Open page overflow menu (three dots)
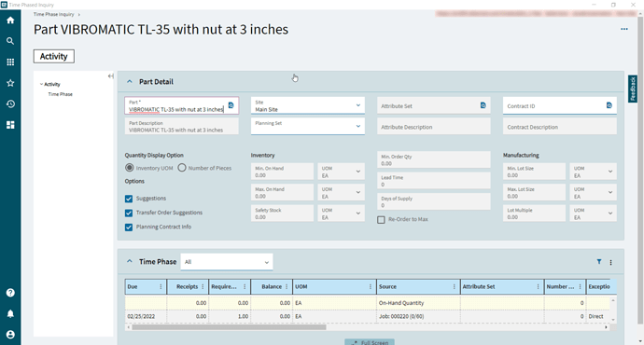 (x=624, y=29)
